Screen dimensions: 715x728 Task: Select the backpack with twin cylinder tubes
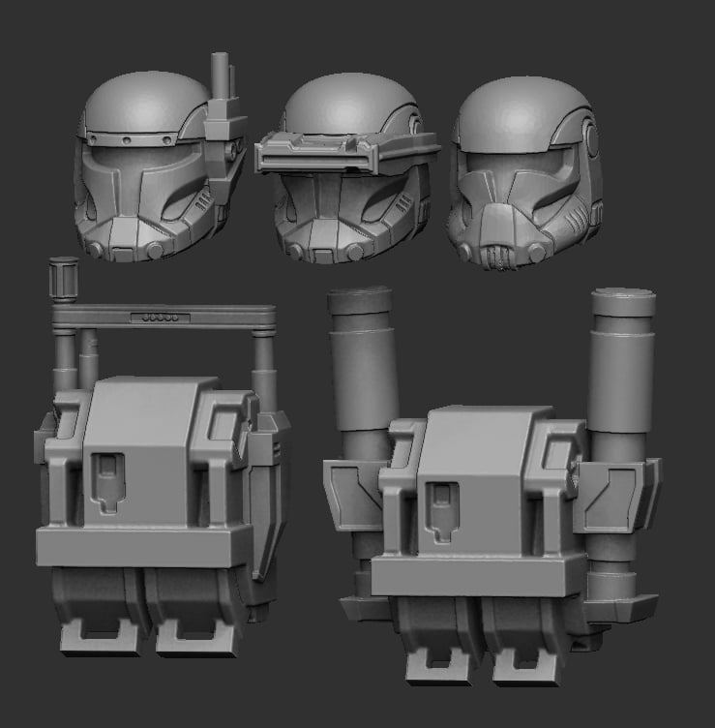pos(492,487)
